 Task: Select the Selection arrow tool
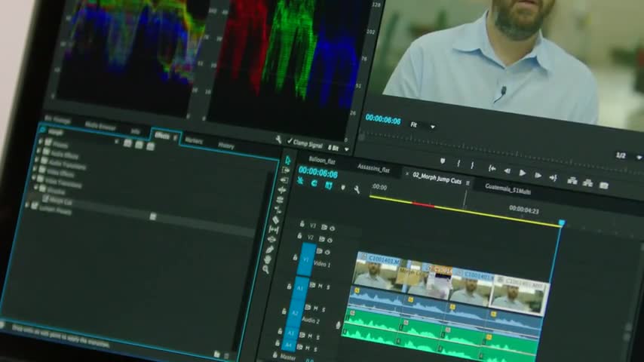287,160
